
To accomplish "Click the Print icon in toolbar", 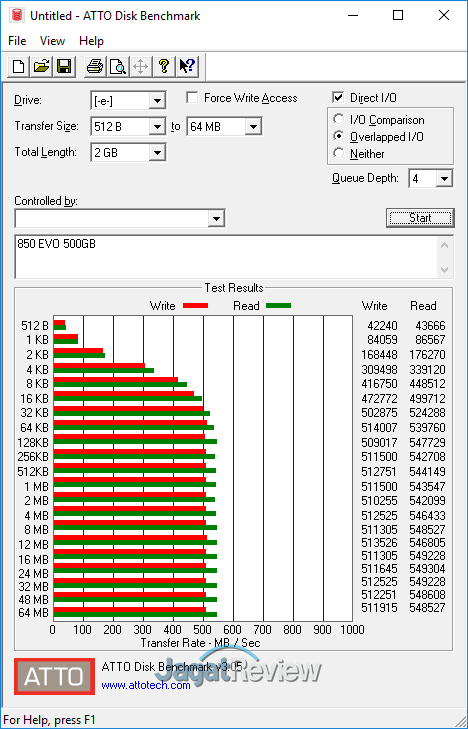I will pyautogui.click(x=95, y=66).
